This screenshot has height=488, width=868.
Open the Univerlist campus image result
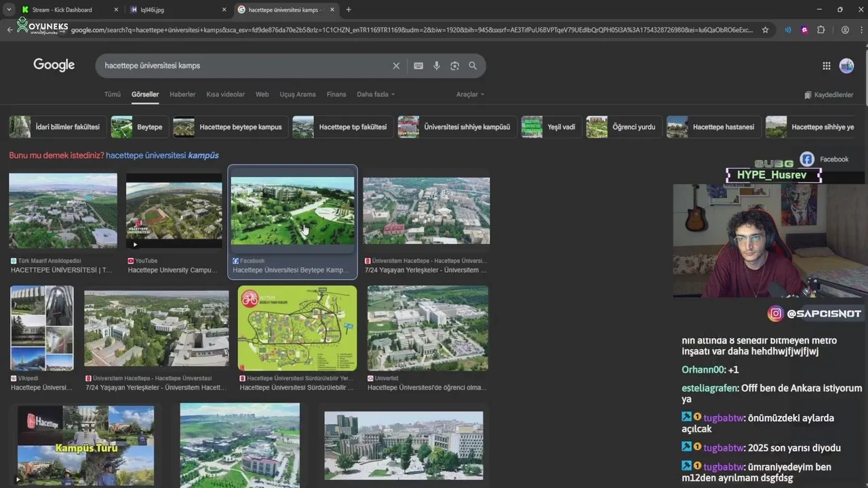pyautogui.click(x=428, y=328)
